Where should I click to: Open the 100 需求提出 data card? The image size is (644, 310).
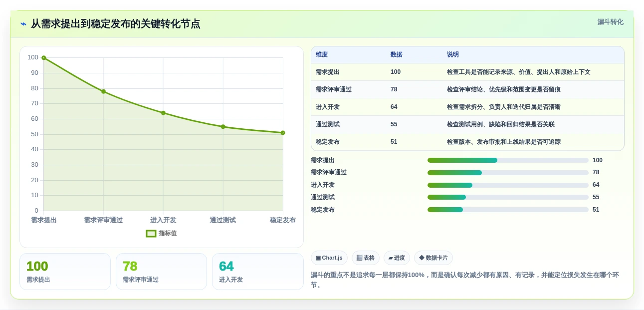click(65, 272)
